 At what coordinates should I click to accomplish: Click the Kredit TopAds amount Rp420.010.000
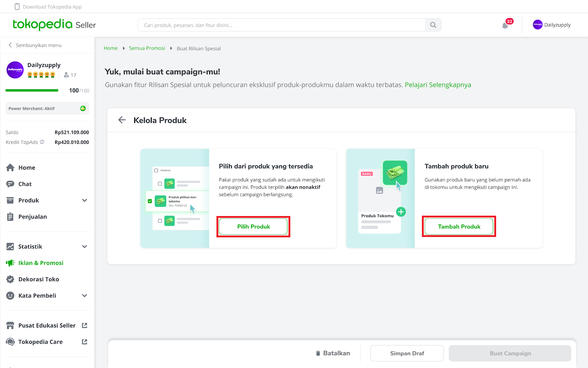coord(72,142)
